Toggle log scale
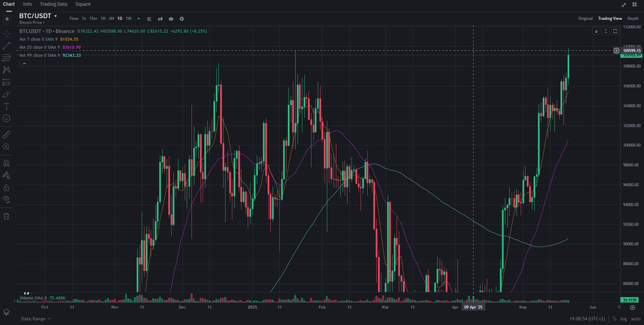Image resolution: width=644 pixels, height=325 pixels. [x=623, y=319]
